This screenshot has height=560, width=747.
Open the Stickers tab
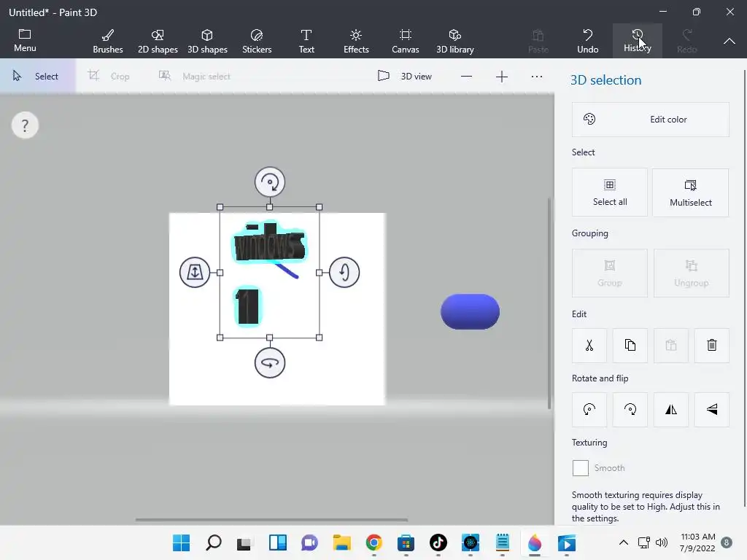click(x=257, y=42)
